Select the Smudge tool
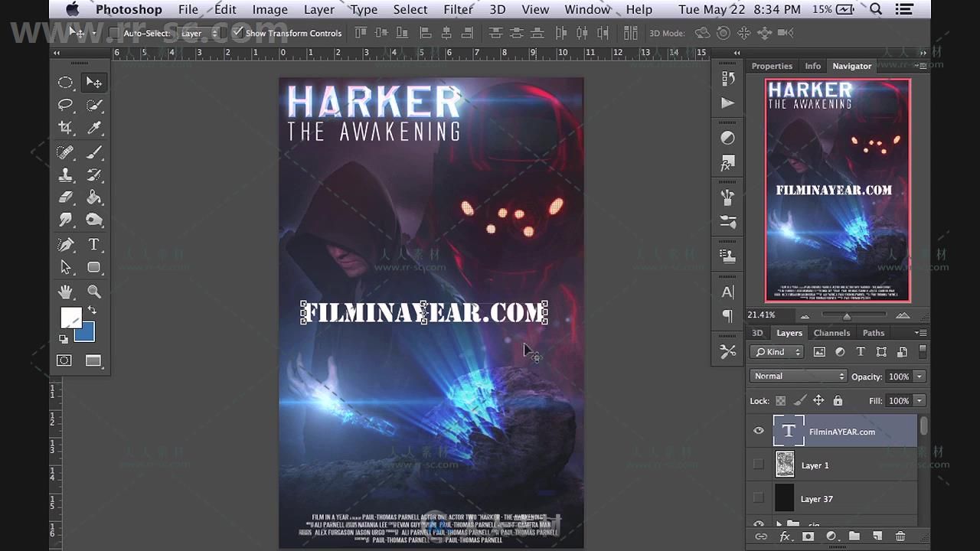This screenshot has height=551, width=980. 66,220
